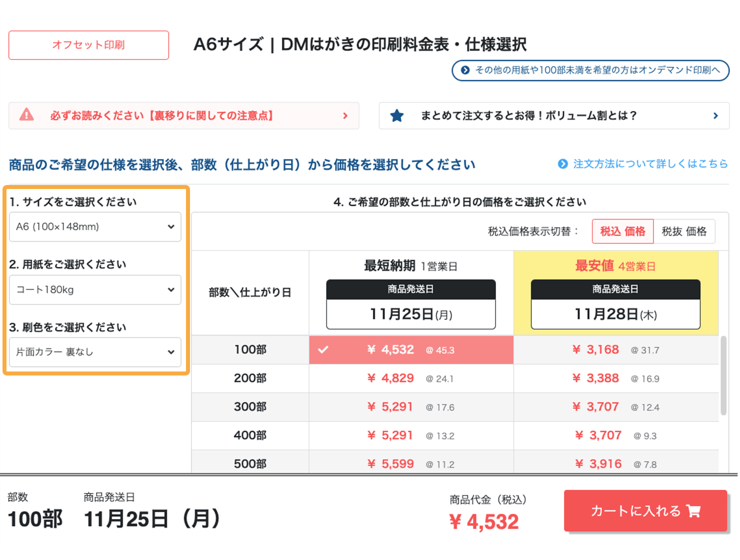
Task: Switch price display to 税抜 価格
Action: (684, 231)
